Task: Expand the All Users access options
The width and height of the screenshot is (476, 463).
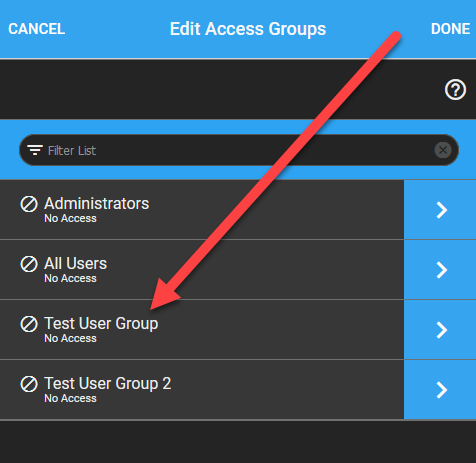Action: (x=440, y=270)
